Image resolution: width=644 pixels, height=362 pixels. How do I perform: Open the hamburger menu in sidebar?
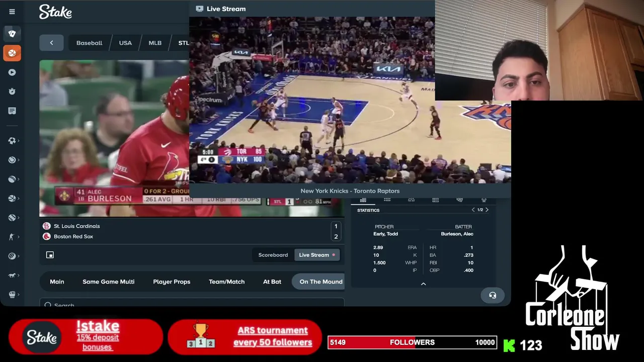pyautogui.click(x=12, y=12)
